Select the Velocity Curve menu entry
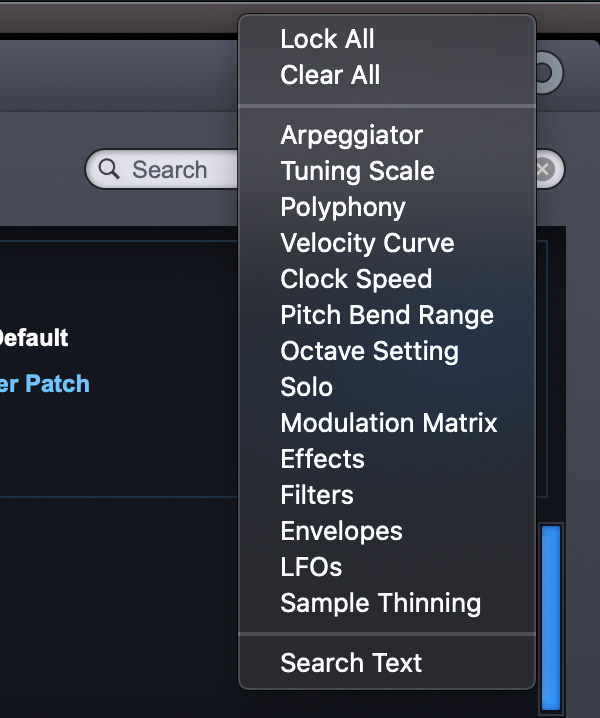This screenshot has height=718, width=600. 387,243
